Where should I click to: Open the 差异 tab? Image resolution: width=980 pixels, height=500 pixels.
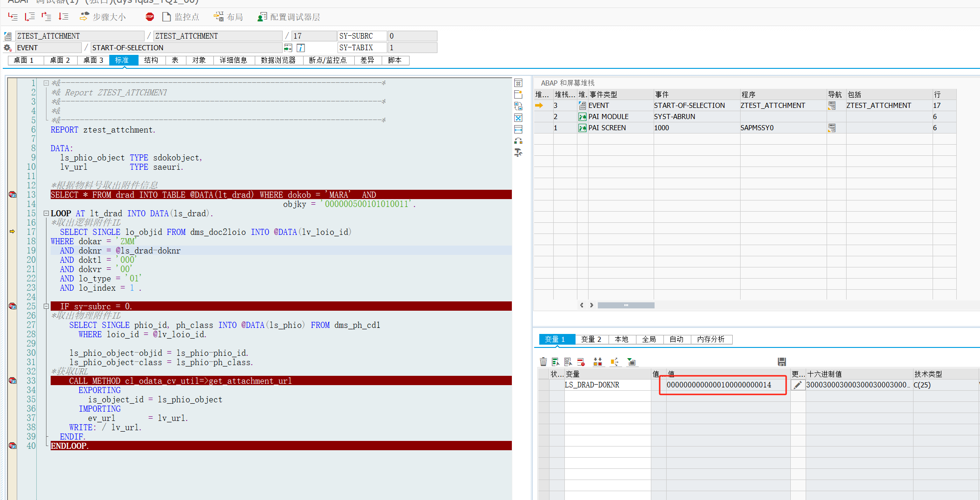click(368, 60)
